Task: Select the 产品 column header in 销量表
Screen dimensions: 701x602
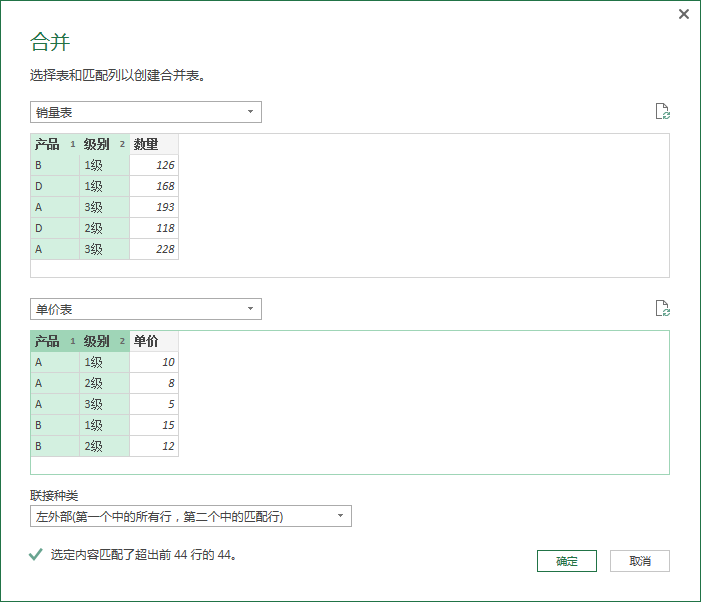Action: (48, 144)
